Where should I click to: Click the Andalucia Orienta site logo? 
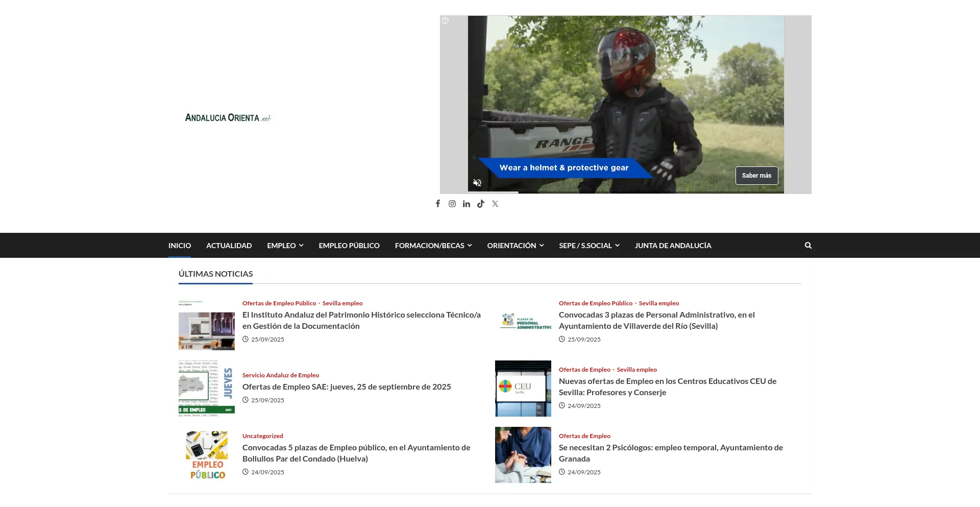click(228, 117)
